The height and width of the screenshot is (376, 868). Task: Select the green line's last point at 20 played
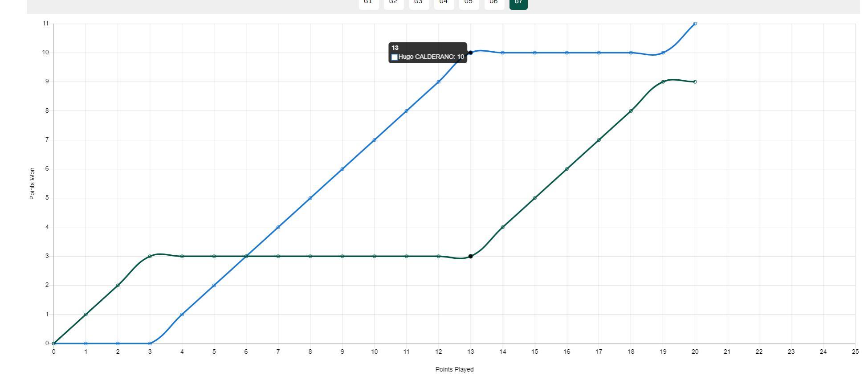pyautogui.click(x=695, y=82)
